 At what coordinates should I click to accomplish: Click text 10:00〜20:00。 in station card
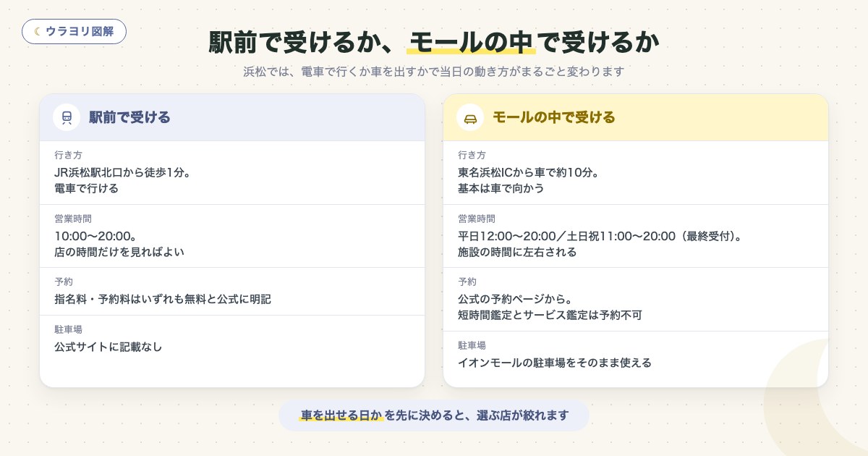95,236
